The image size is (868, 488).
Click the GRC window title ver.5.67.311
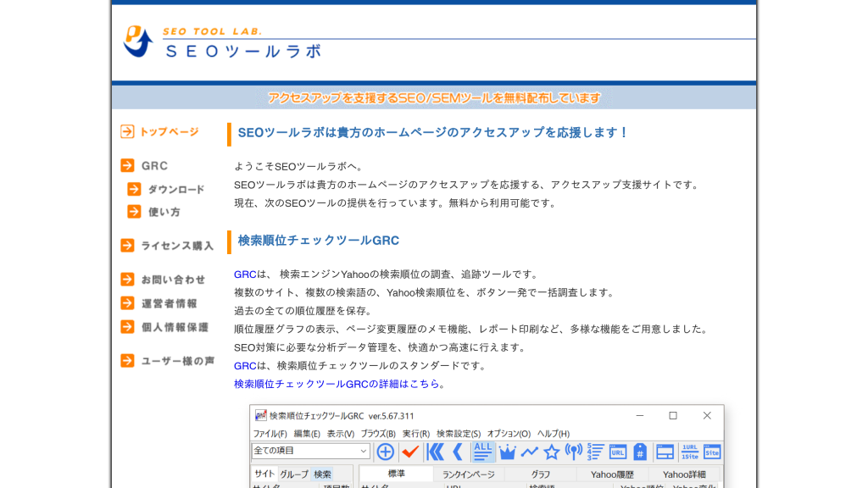[341, 416]
